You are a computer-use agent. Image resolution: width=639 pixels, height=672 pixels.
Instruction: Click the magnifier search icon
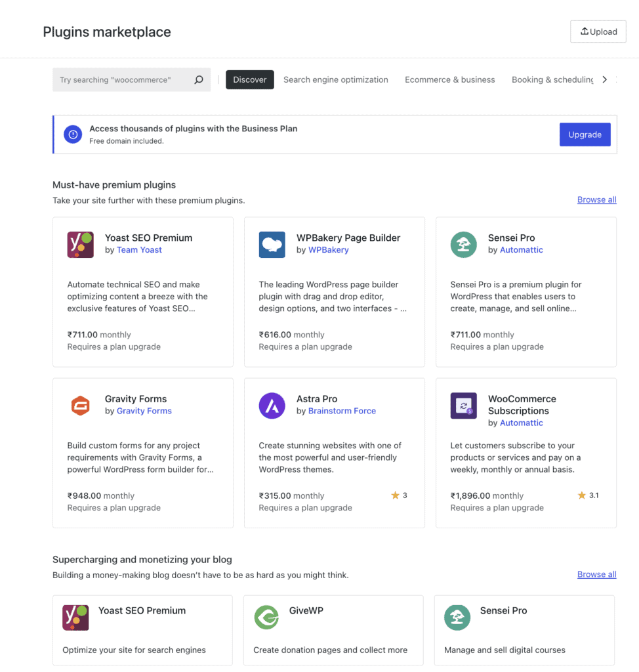pyautogui.click(x=199, y=79)
